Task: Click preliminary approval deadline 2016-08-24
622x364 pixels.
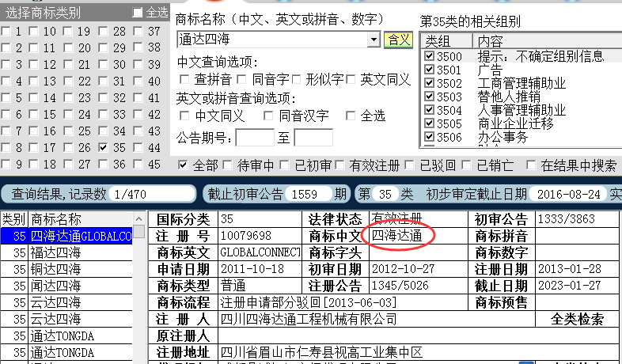Action: point(568,195)
